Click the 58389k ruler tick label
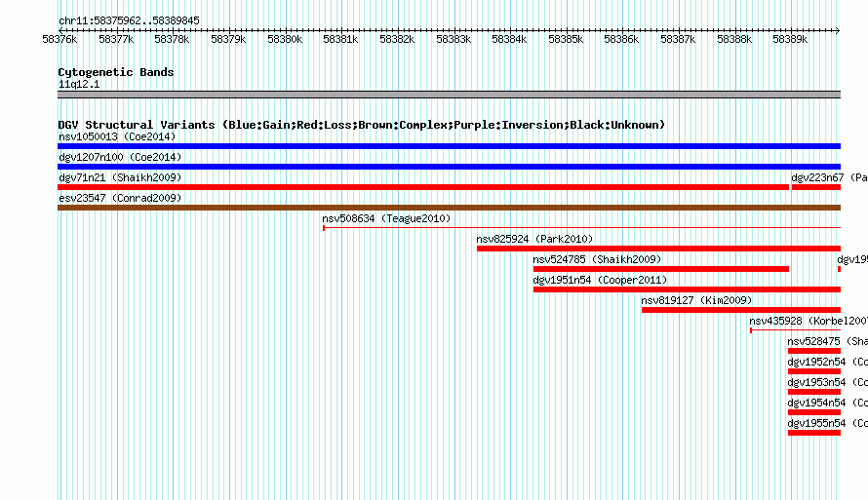The width and height of the screenshot is (868, 500). coord(790,39)
